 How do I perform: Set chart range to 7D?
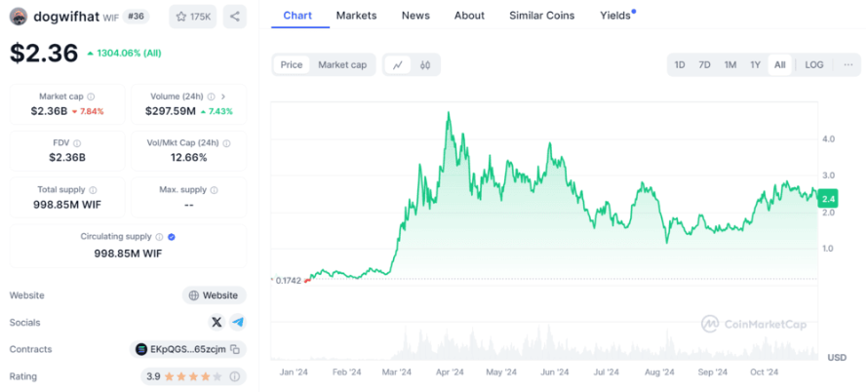704,65
